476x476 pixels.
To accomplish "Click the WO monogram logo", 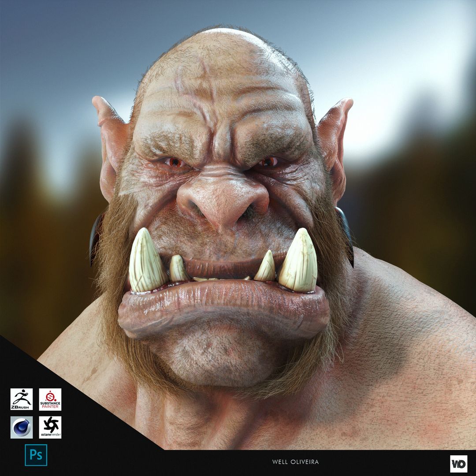I will [458, 464].
